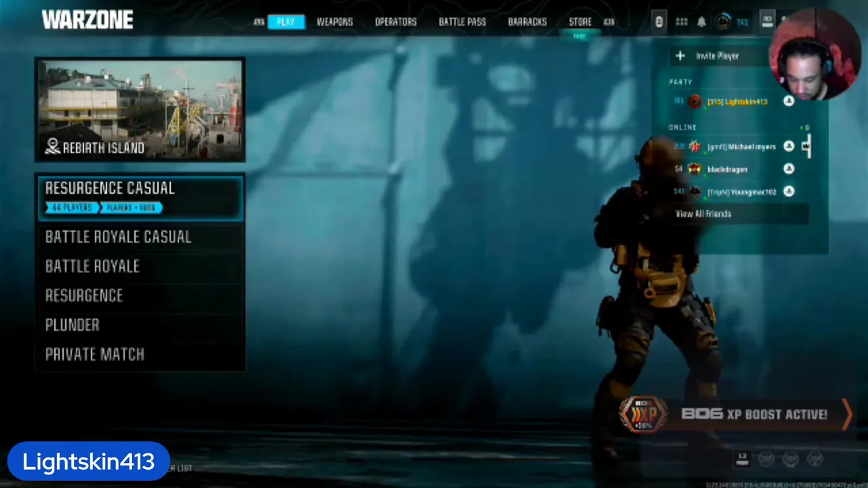Click the Rebirth Island map thumbnail
The height and width of the screenshot is (488, 868).
point(140,109)
